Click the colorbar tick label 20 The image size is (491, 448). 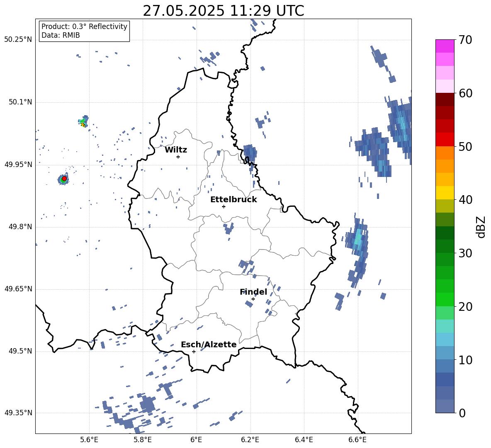coord(465,307)
